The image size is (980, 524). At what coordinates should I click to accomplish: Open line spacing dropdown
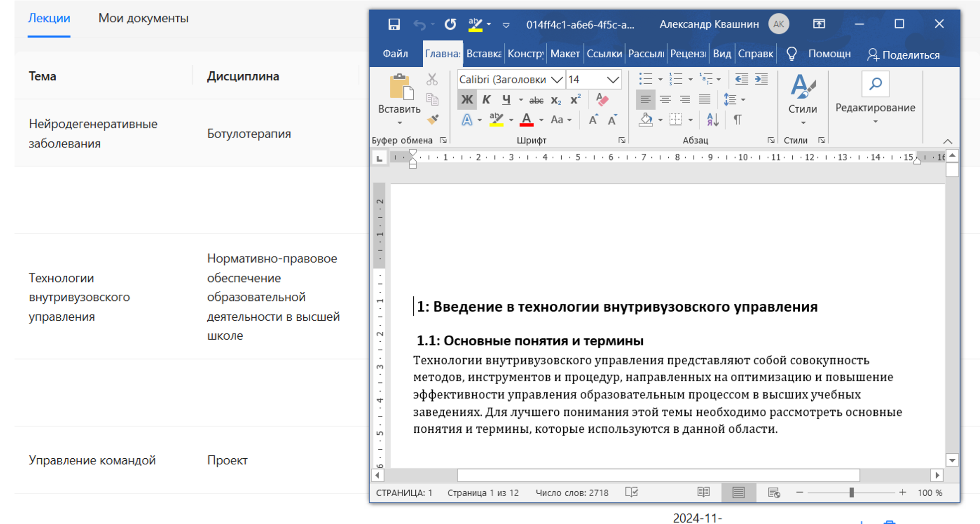pyautogui.click(x=734, y=100)
